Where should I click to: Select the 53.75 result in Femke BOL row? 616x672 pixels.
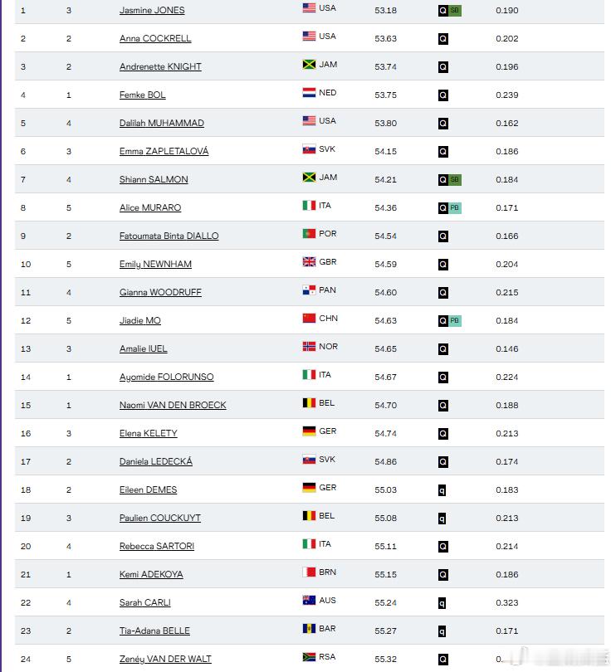point(386,95)
